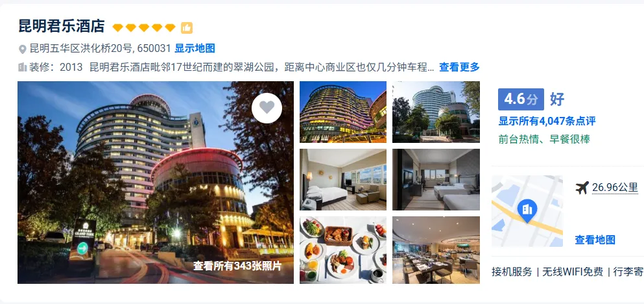Viewport: 644px width, 304px height.
Task: Show all 4,047 reviews
Action: pyautogui.click(x=547, y=121)
